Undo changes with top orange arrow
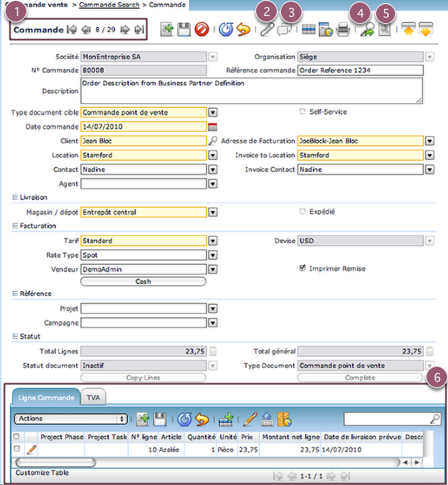The height and width of the screenshot is (485, 448). [x=243, y=30]
